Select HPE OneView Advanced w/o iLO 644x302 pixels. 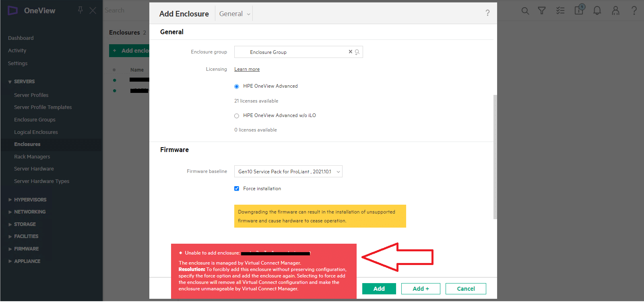point(237,116)
